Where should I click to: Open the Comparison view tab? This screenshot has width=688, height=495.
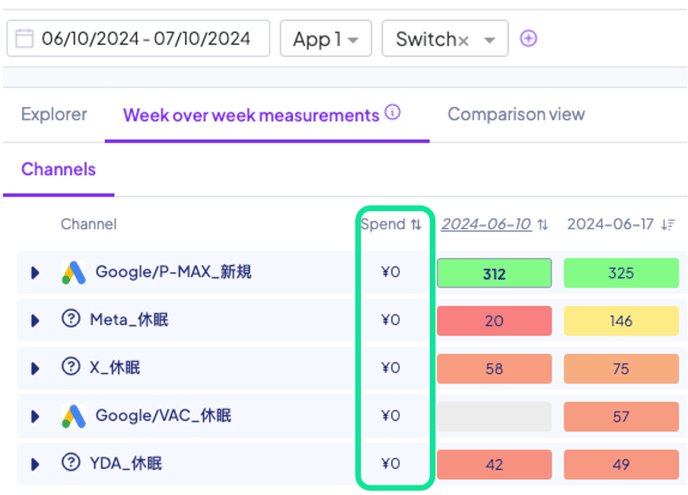(516, 114)
